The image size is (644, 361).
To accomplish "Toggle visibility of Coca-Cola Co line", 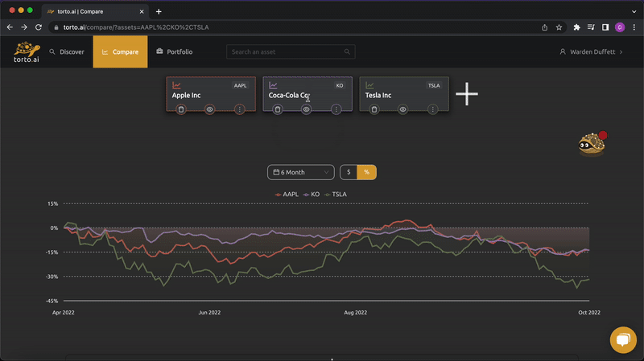I will 307,109.
